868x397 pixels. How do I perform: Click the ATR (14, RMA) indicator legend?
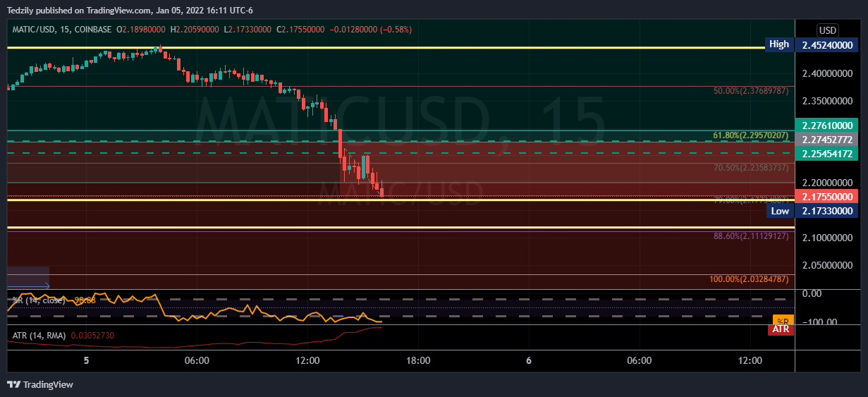pyautogui.click(x=39, y=336)
